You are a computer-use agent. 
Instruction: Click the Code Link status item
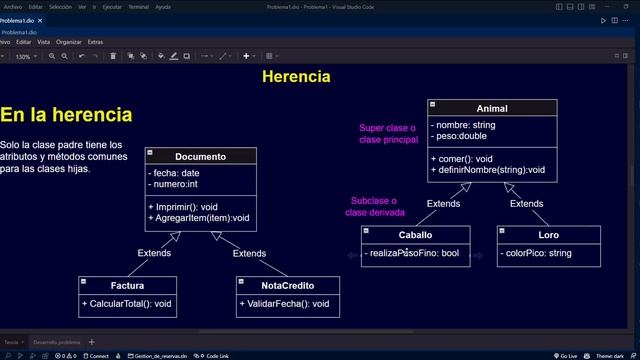point(211,356)
